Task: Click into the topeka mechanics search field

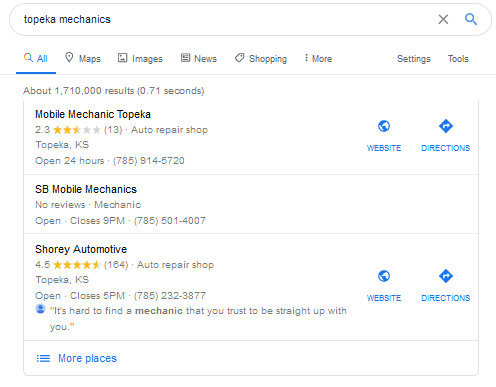Action: [227, 19]
